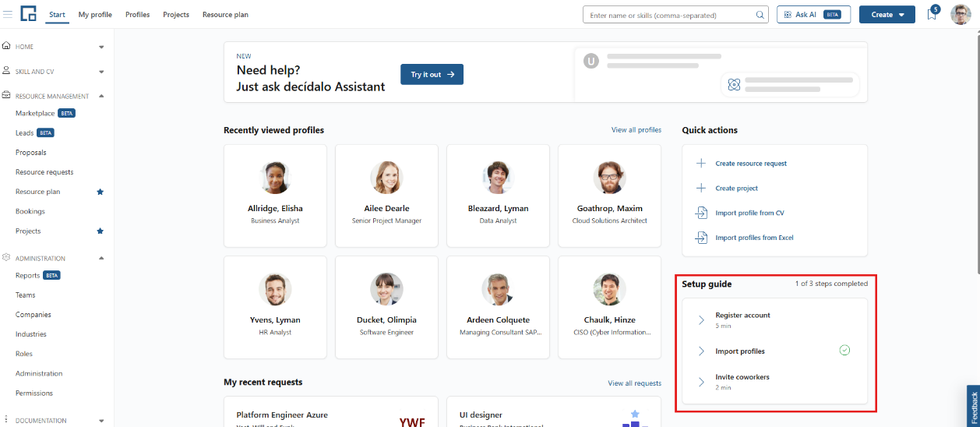Click the Skill and CV person icon

click(7, 71)
